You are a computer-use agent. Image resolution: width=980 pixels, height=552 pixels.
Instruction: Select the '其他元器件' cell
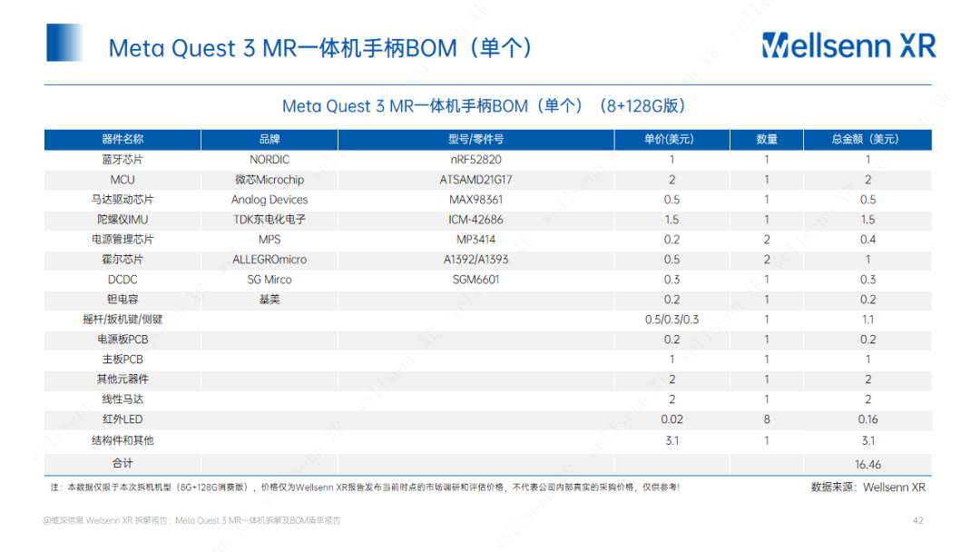122,379
